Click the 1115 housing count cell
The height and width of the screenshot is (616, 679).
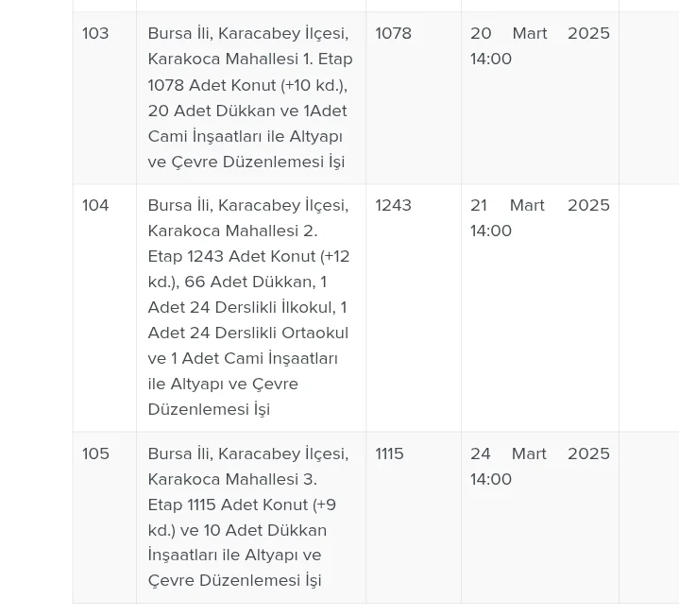[x=390, y=454]
